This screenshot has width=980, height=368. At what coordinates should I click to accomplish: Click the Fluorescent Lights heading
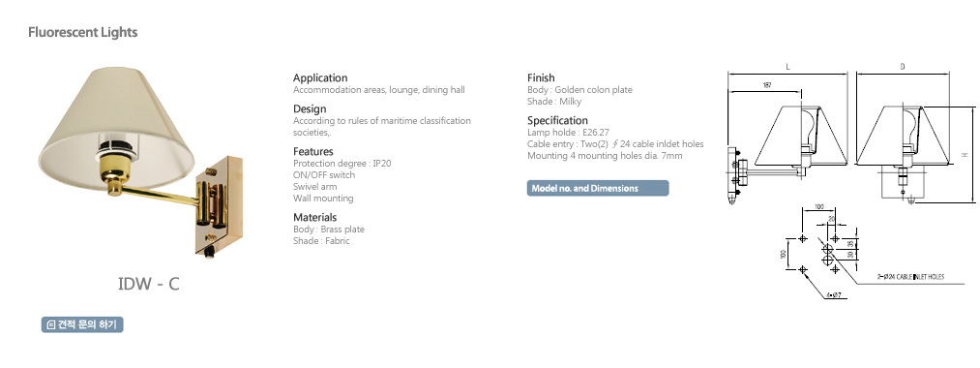click(x=82, y=32)
